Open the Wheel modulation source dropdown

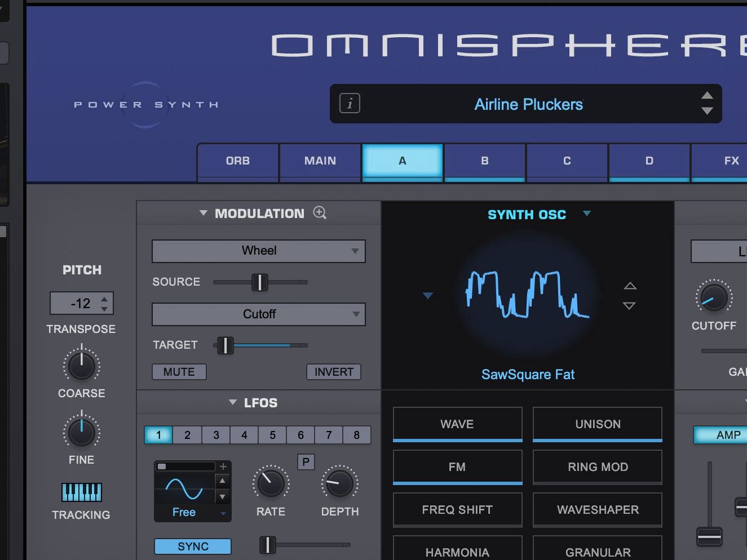point(259,251)
